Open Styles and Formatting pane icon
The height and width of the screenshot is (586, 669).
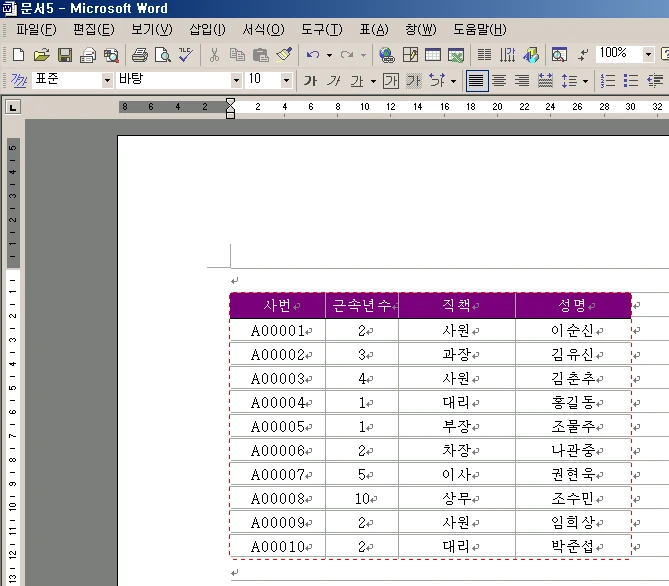coord(19,80)
